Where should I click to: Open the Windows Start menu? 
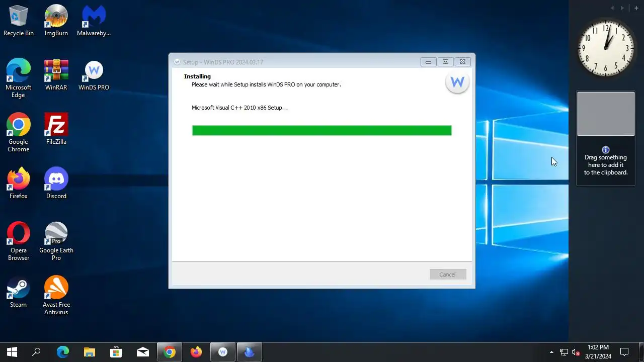coord(12,352)
